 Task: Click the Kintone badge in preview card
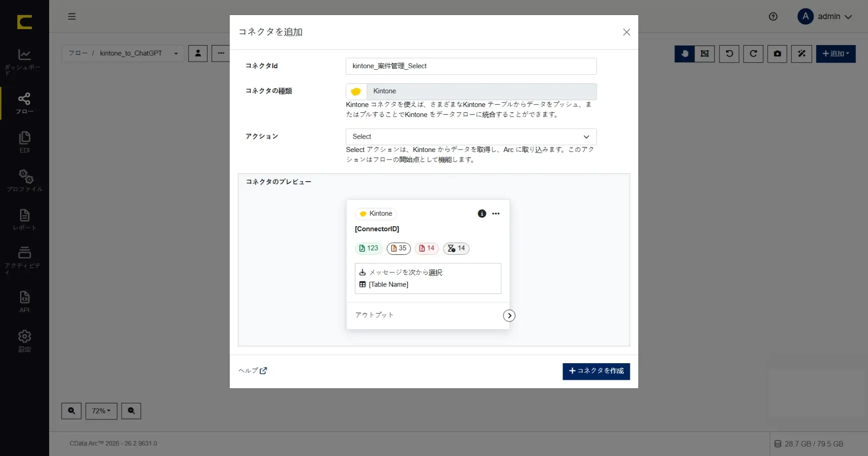376,214
